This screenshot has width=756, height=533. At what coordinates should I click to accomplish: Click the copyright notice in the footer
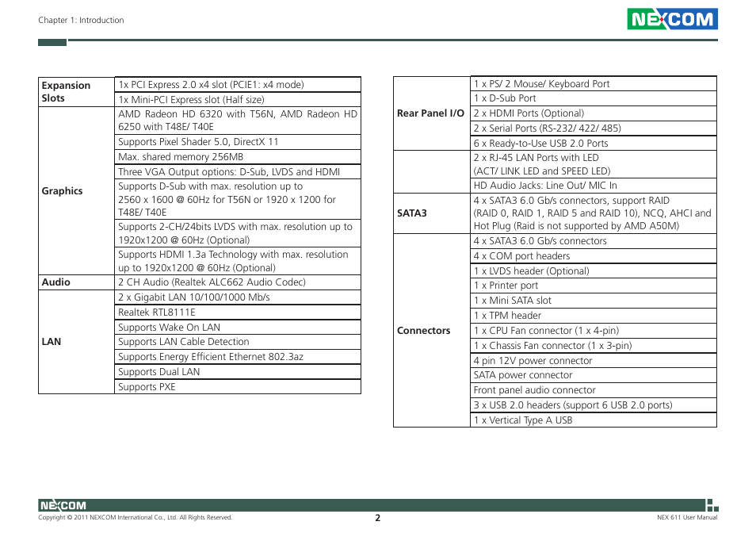(x=135, y=518)
